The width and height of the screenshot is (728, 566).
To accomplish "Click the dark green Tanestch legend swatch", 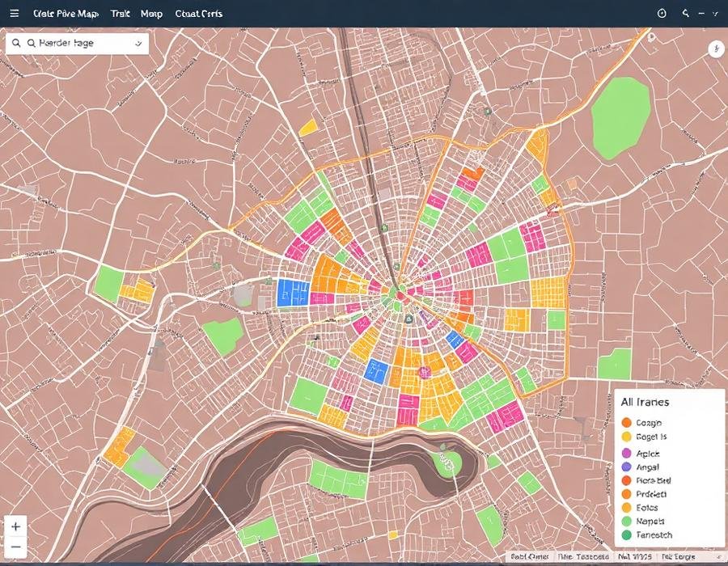I will tap(626, 535).
